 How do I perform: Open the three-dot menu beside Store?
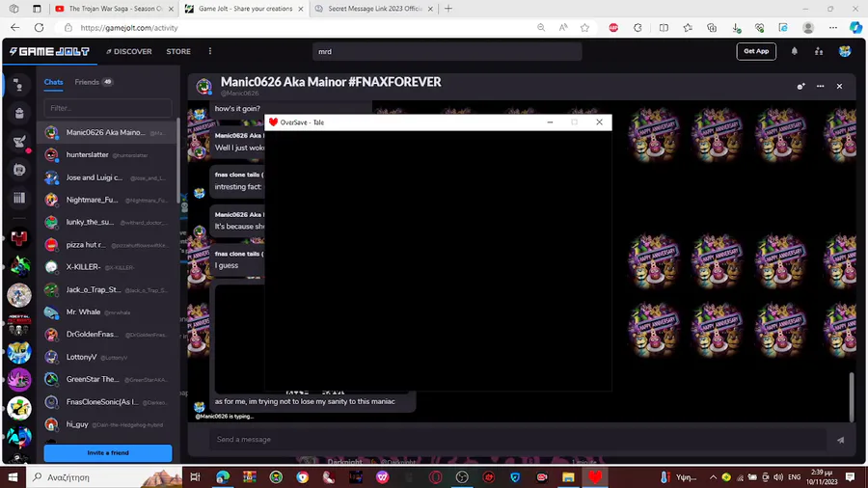[210, 51]
